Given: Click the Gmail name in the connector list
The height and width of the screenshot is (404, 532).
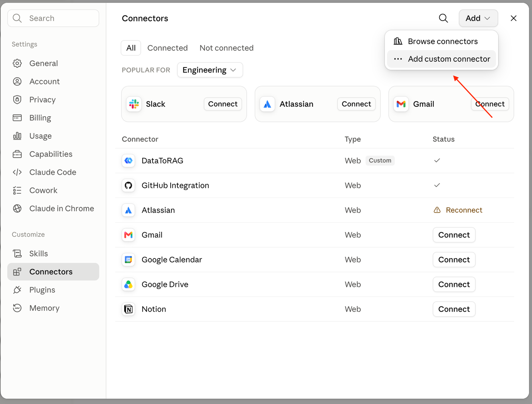Looking at the screenshot, I should pyautogui.click(x=152, y=235).
